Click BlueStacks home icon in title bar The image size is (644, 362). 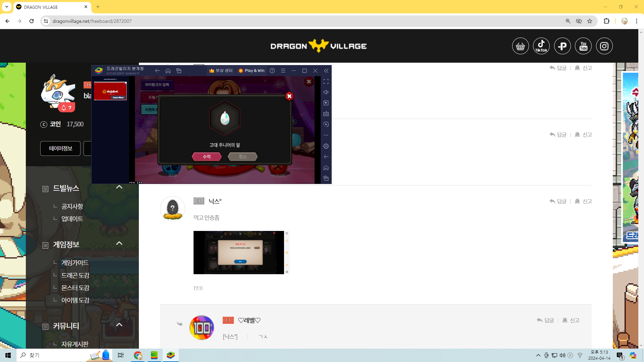[x=168, y=71]
